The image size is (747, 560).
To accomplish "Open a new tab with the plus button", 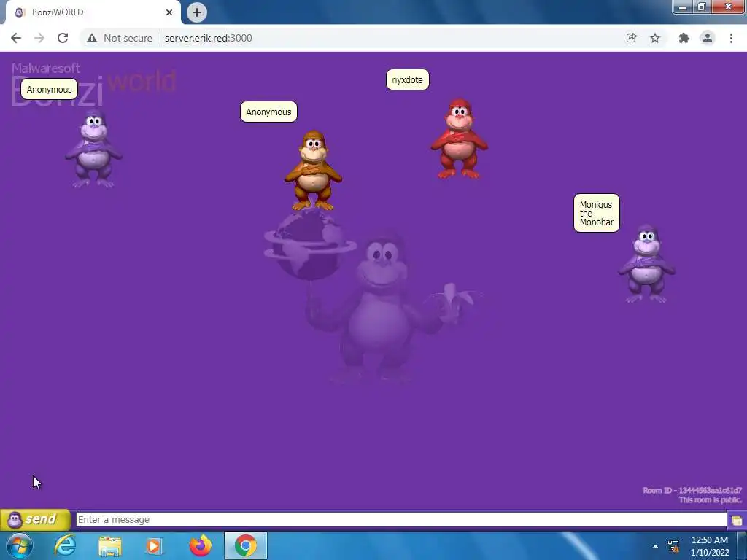I will pyautogui.click(x=197, y=12).
